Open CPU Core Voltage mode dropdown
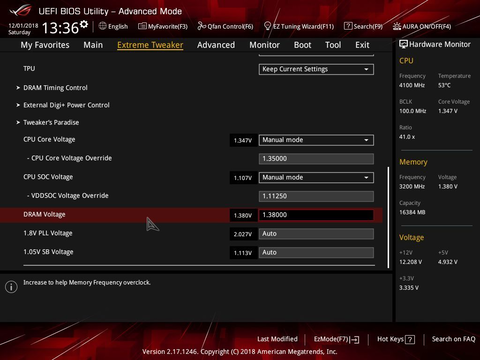 pyautogui.click(x=316, y=140)
